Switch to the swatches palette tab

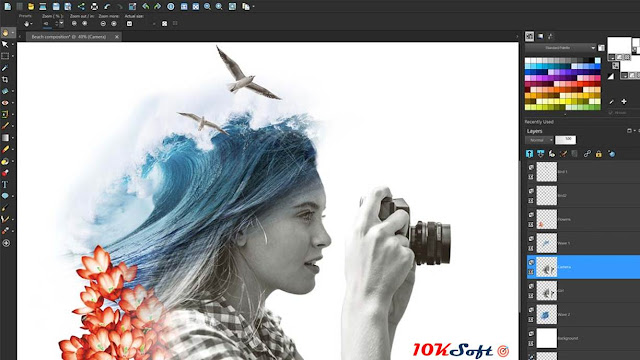click(x=529, y=36)
